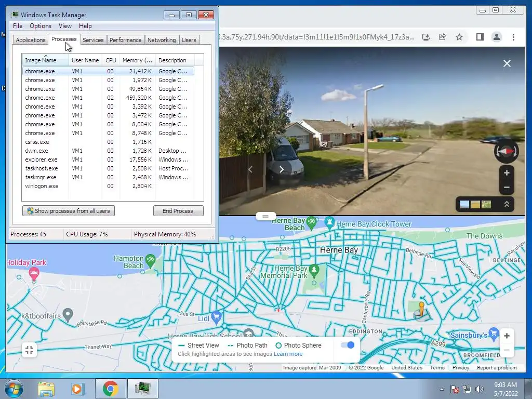This screenshot has width=532, height=399.
Task: Toggle the Street View layer switch
Action: click(x=348, y=345)
